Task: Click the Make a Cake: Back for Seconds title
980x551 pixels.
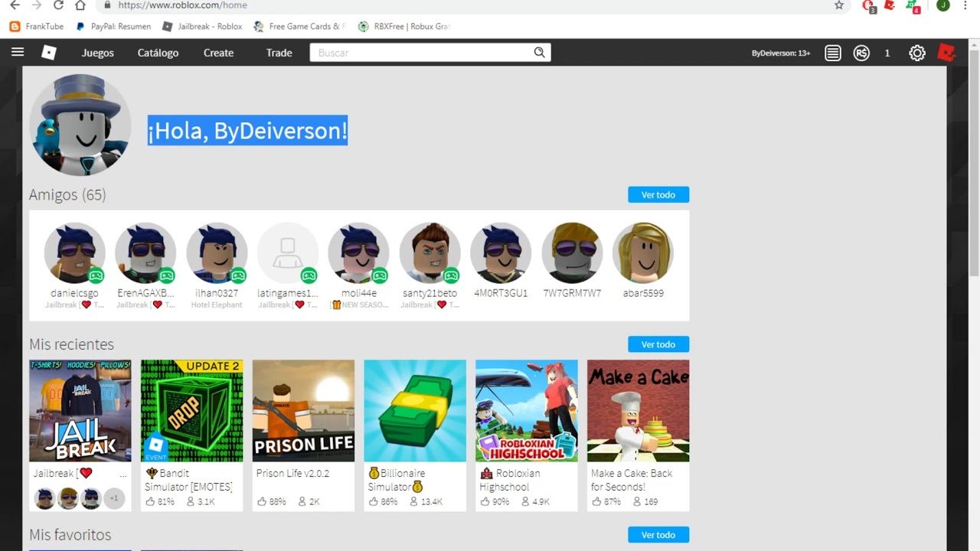Action: pos(632,480)
